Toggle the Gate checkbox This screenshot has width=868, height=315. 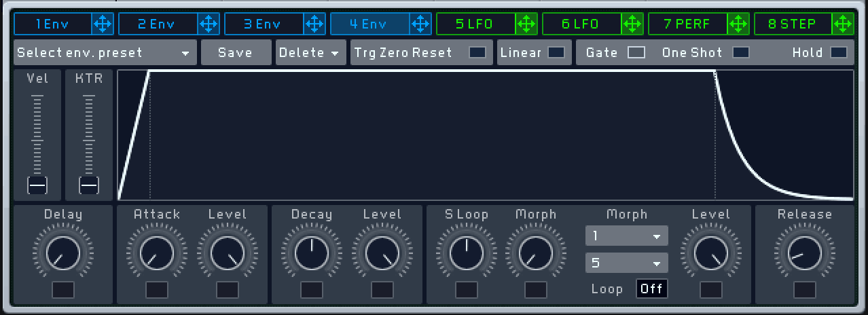[x=636, y=52]
